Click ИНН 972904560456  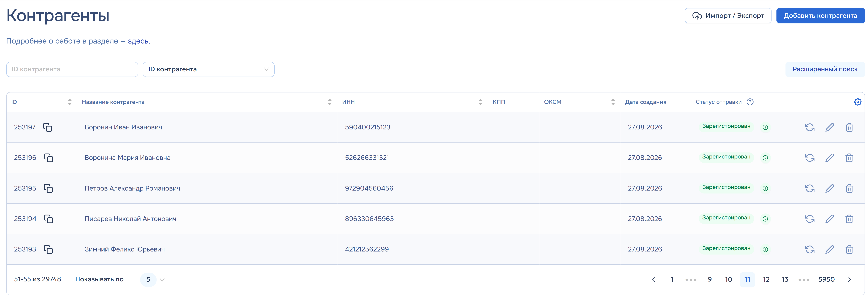(x=369, y=188)
